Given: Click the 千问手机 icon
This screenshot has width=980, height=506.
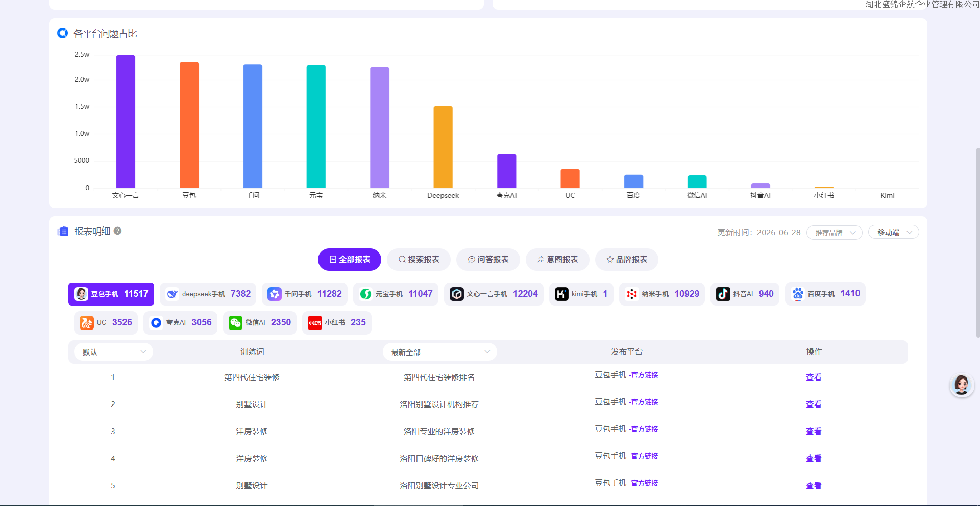Looking at the screenshot, I should click(x=275, y=294).
